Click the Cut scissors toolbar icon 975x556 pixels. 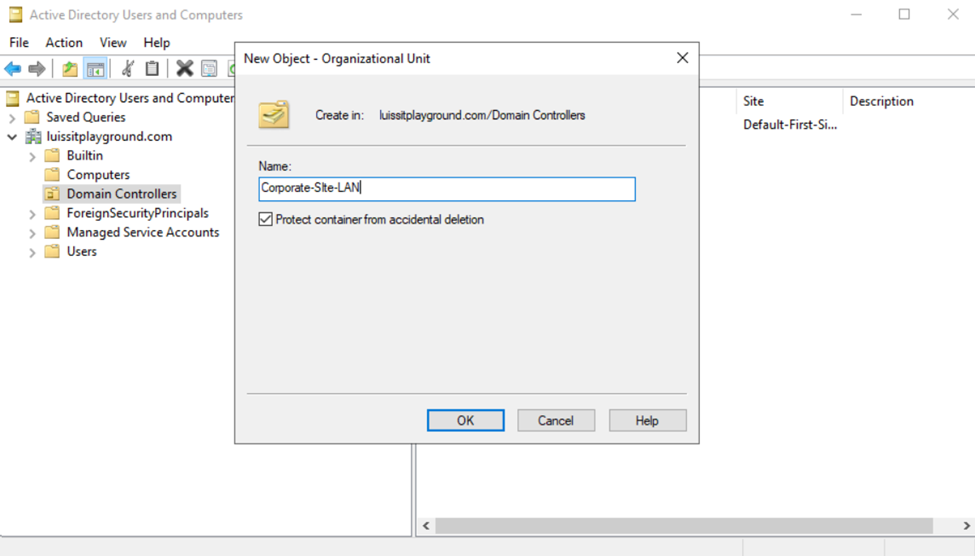(x=127, y=68)
